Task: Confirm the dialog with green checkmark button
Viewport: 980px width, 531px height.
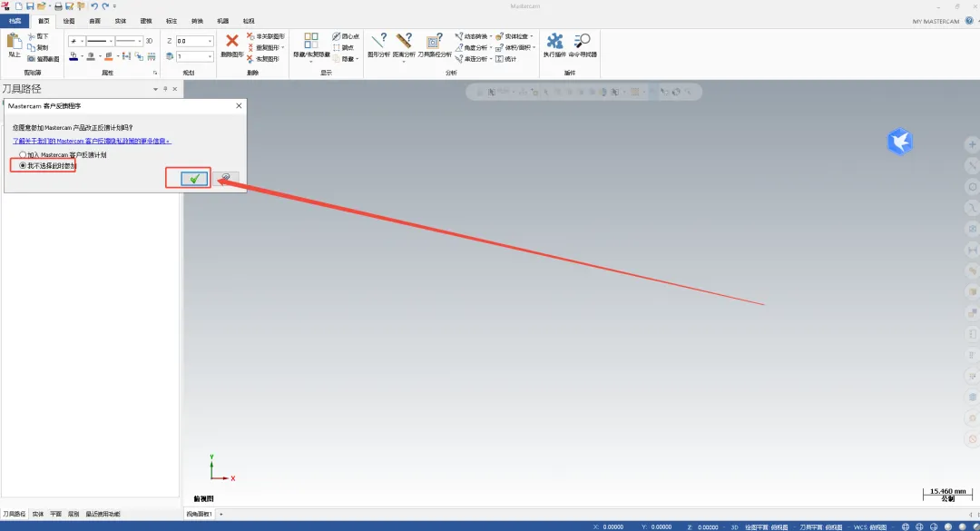Action: tap(194, 179)
